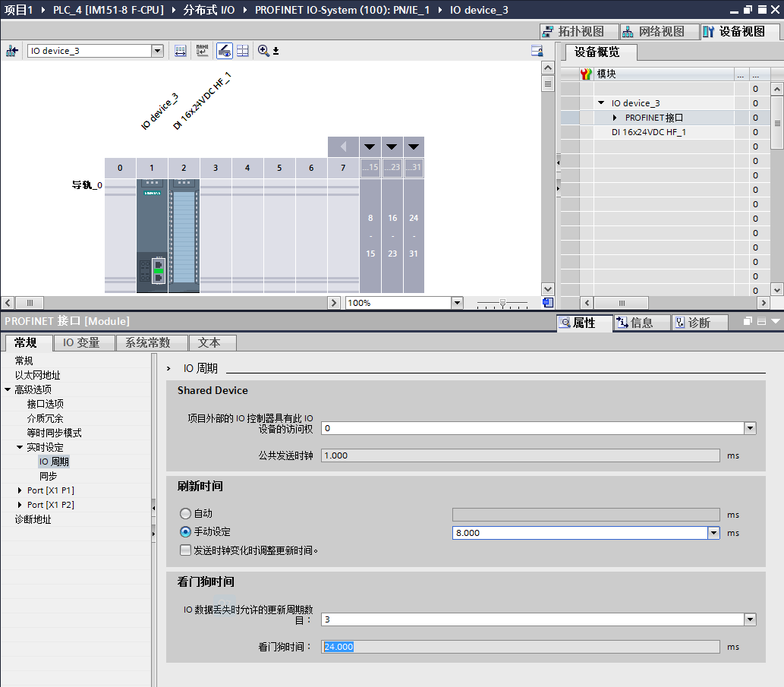Click the zoom magnifier icon in toolbar
The image size is (784, 687).
(x=262, y=50)
